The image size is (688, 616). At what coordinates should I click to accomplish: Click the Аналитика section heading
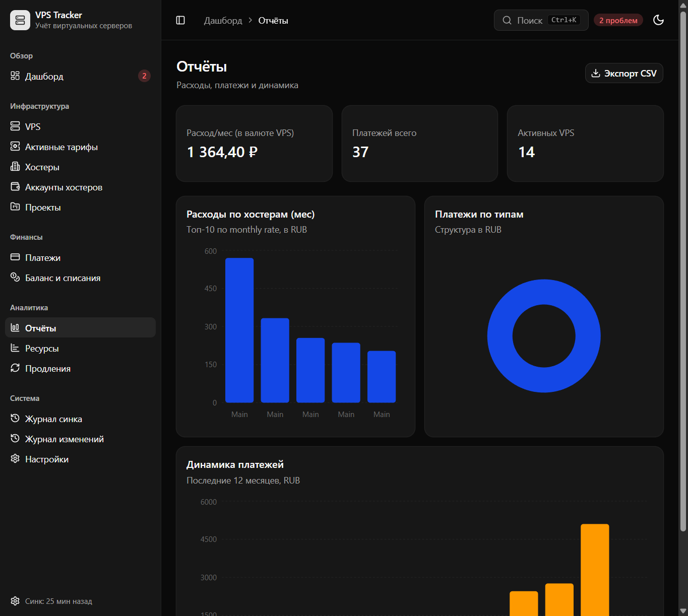click(29, 308)
